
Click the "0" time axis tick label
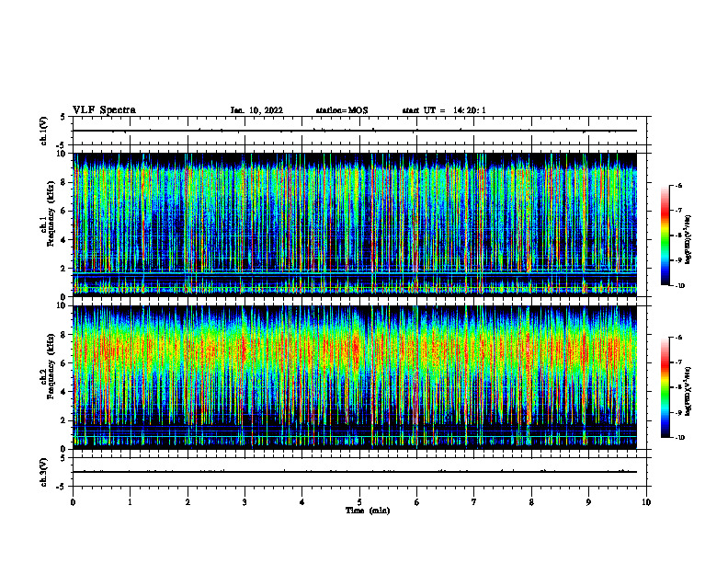73,502
